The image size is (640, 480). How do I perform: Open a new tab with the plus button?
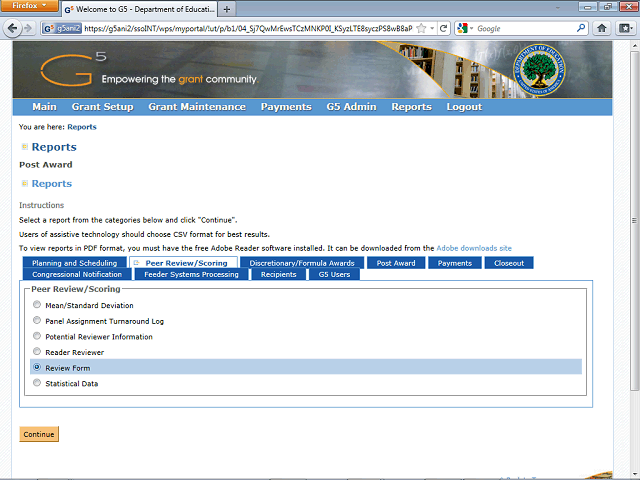227,9
